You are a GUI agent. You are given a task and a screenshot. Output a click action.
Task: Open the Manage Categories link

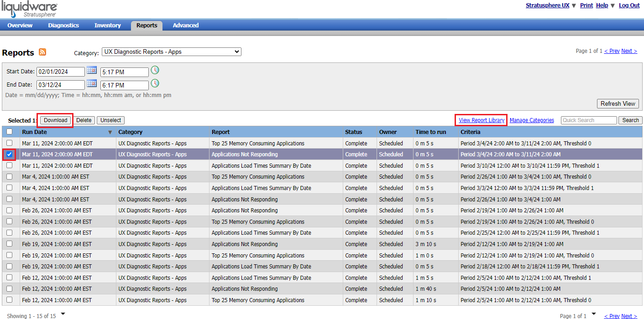point(532,120)
